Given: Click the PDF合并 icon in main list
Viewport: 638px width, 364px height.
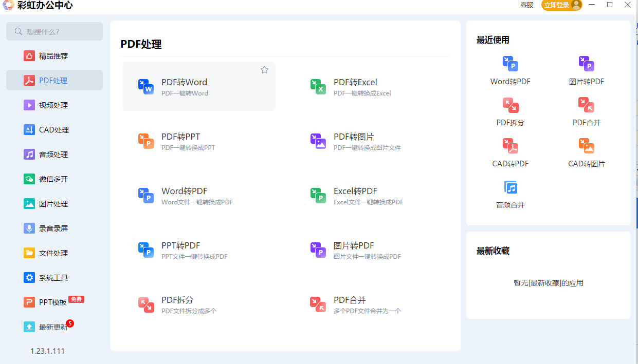Looking at the screenshot, I should pos(318,304).
